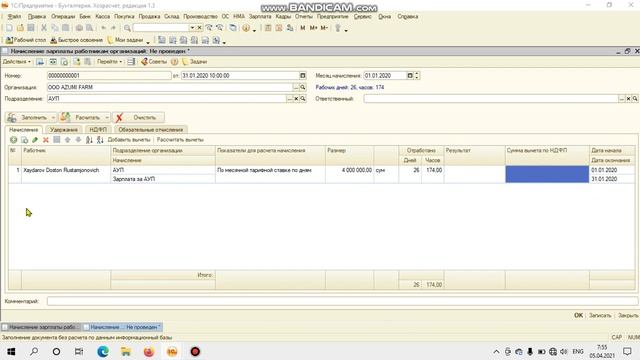The width and height of the screenshot is (640, 360).
Task: Open the Перейти dropdown menu
Action: [109, 62]
